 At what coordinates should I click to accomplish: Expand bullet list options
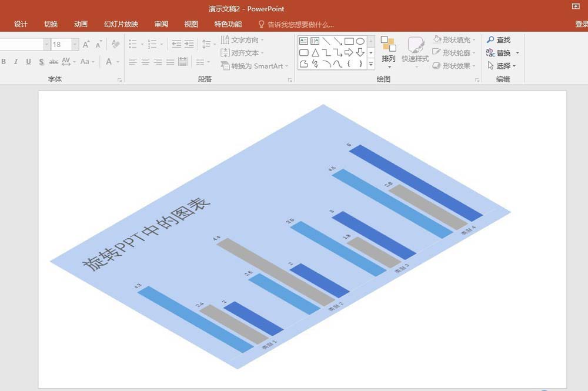click(142, 44)
